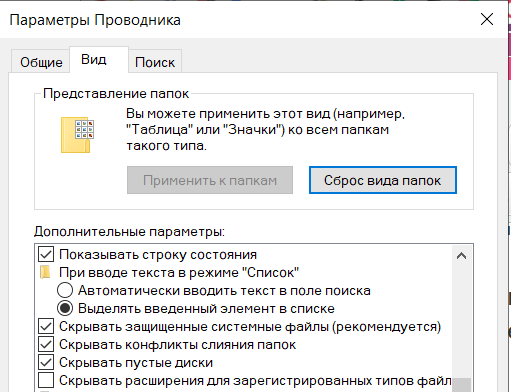Toggle Показывать строку состояния checkbox
Image resolution: width=511 pixels, height=392 pixels.
click(x=46, y=255)
